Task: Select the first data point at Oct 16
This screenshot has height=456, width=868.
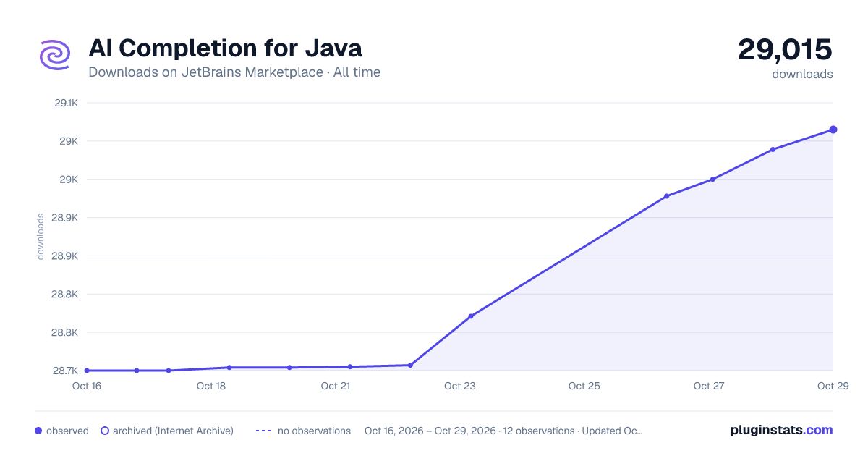Action: click(x=87, y=371)
